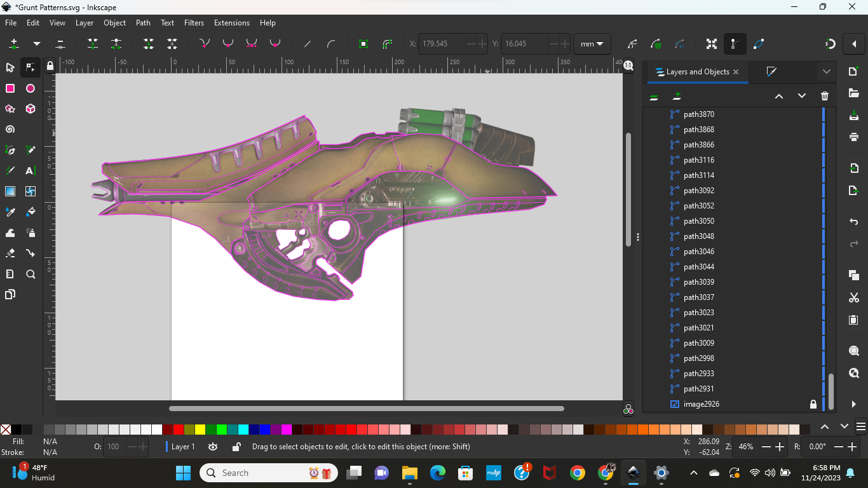Select the Eraser tool
Screen dimensions: 868x488
click(x=10, y=253)
